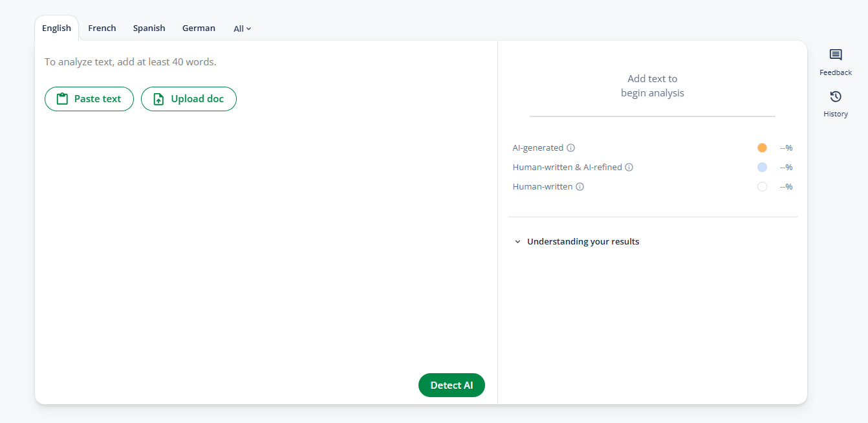The image size is (868, 423).
Task: Click the chevron next to Understanding your results
Action: click(x=517, y=241)
